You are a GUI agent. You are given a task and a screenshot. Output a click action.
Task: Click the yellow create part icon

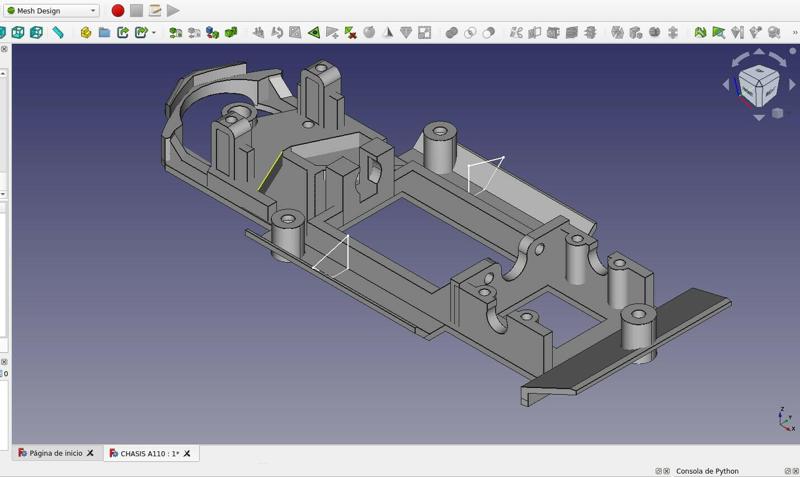pyautogui.click(x=86, y=33)
